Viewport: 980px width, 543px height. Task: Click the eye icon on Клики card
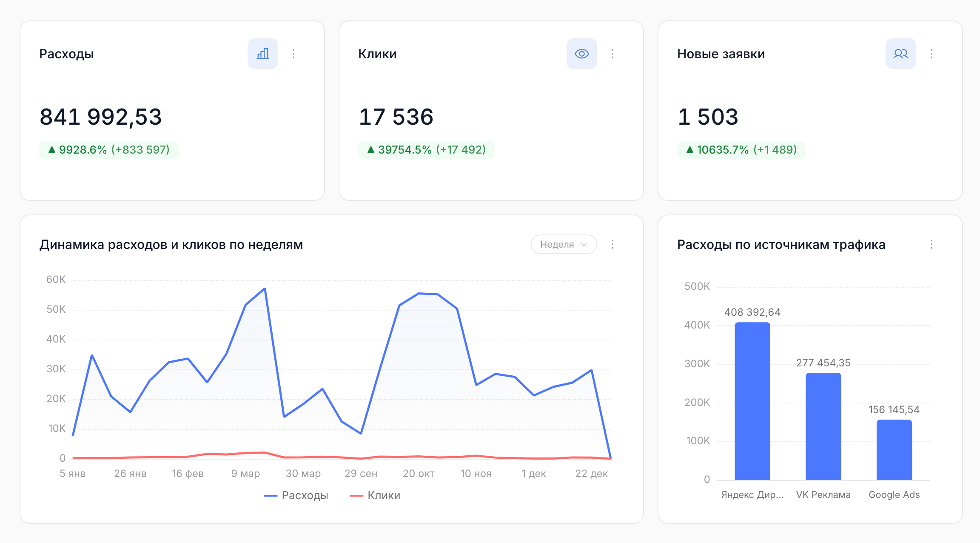click(582, 54)
